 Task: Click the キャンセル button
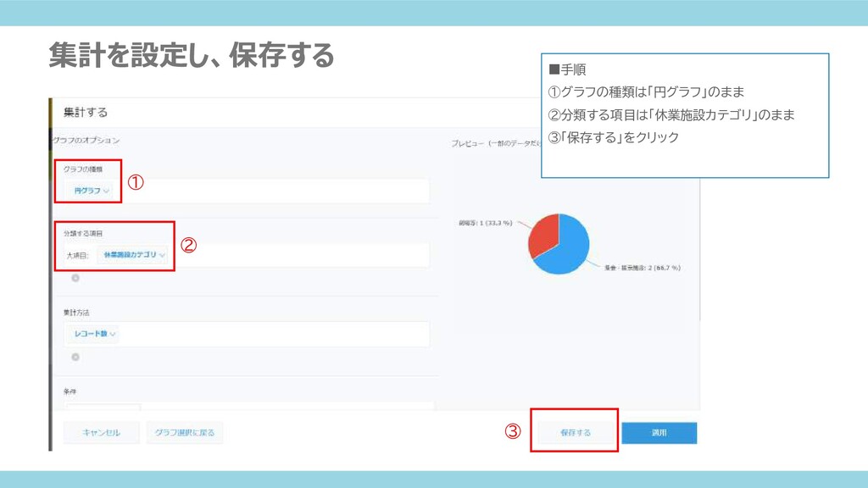coord(102,433)
